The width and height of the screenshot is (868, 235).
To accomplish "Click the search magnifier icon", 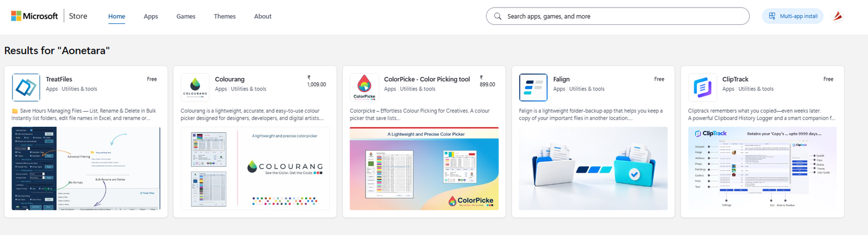I will click(x=497, y=16).
